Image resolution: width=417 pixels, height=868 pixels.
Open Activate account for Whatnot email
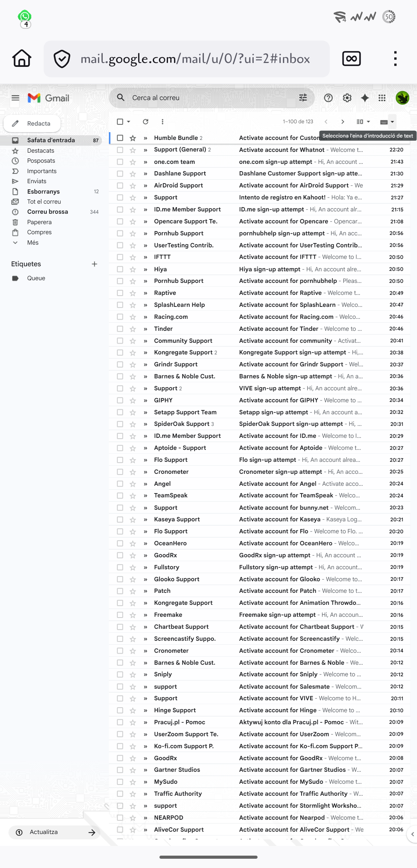[x=259, y=150]
